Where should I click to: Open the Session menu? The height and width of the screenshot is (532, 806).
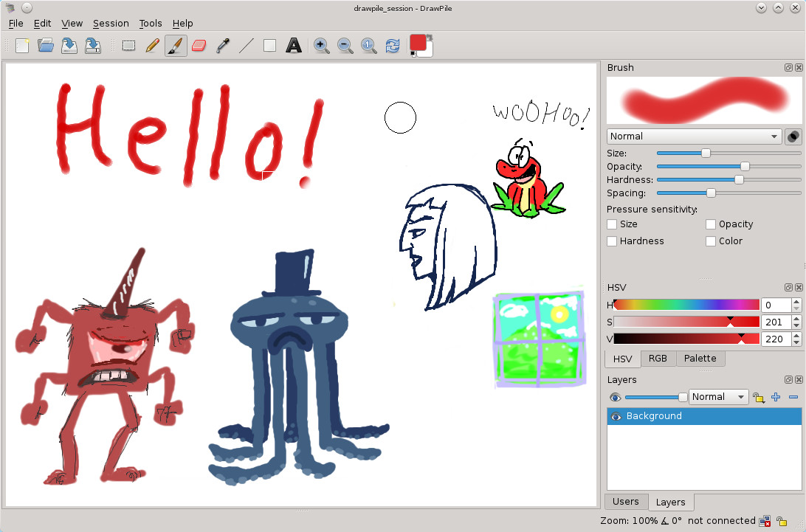[111, 23]
